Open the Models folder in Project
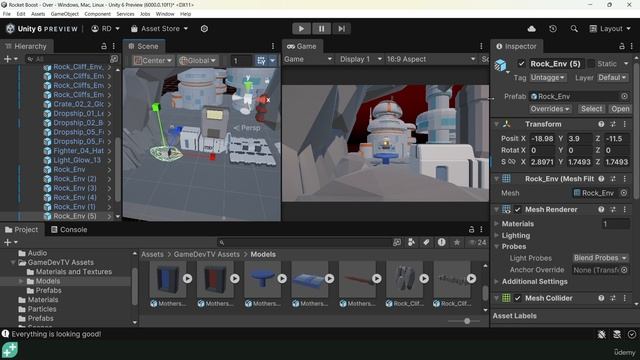640x360 pixels. [48, 281]
